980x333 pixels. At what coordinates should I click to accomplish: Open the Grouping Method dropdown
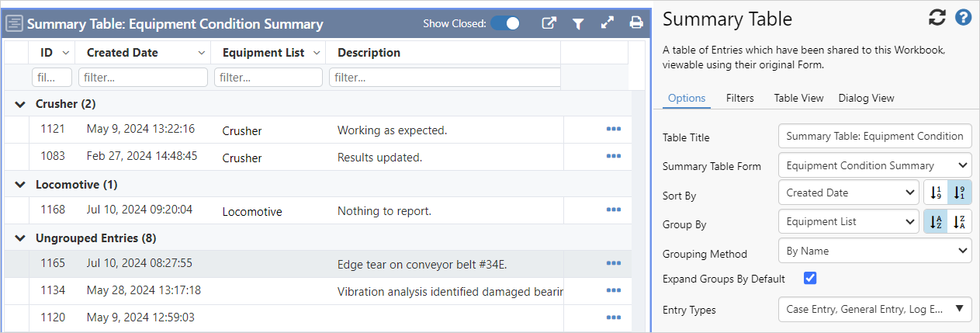pyautogui.click(x=874, y=251)
